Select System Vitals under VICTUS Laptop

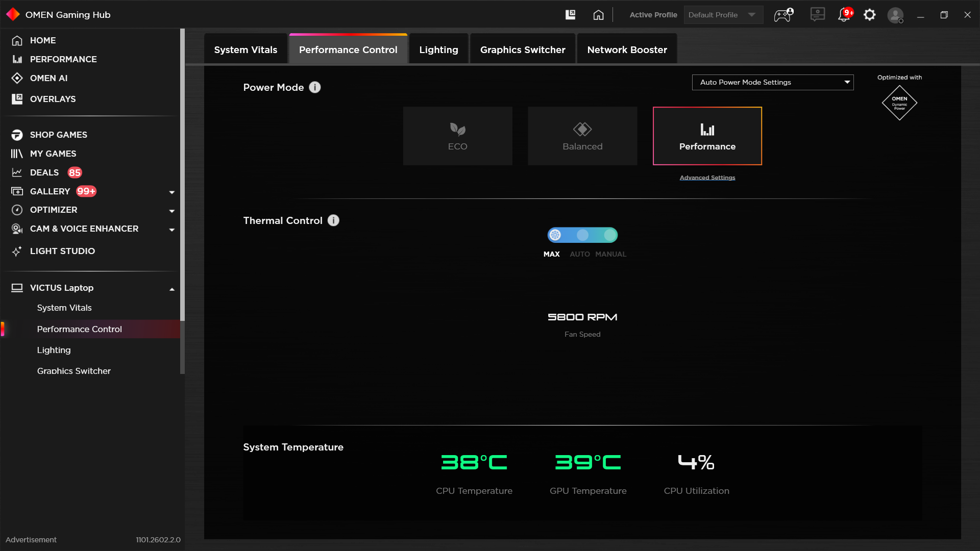click(64, 308)
